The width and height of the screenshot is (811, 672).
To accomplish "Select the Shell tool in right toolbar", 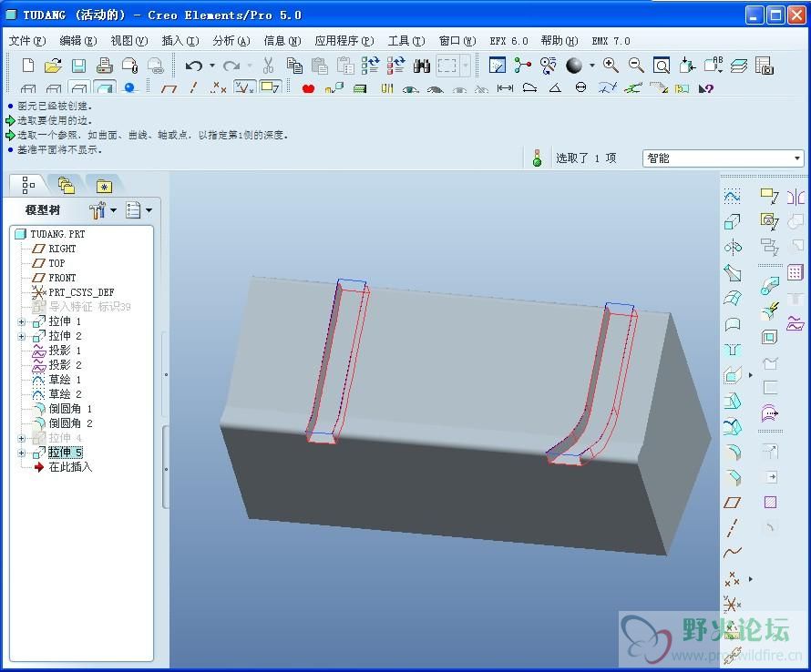I will pyautogui.click(x=769, y=337).
